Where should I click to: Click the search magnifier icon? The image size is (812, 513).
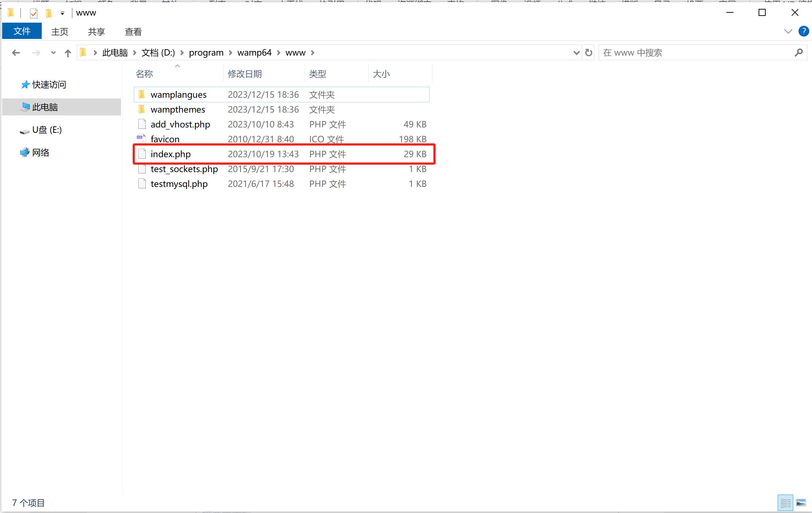799,53
